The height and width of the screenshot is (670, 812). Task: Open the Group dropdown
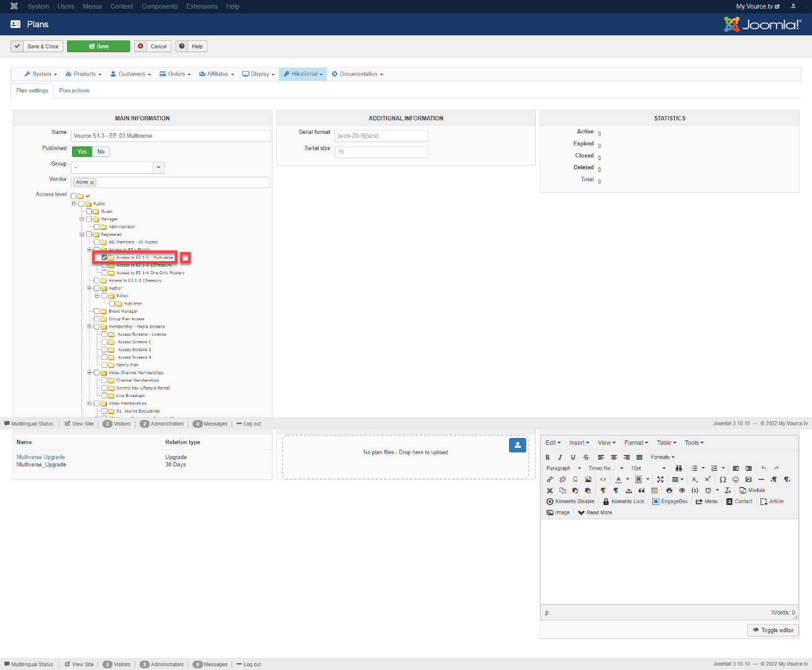pos(158,167)
